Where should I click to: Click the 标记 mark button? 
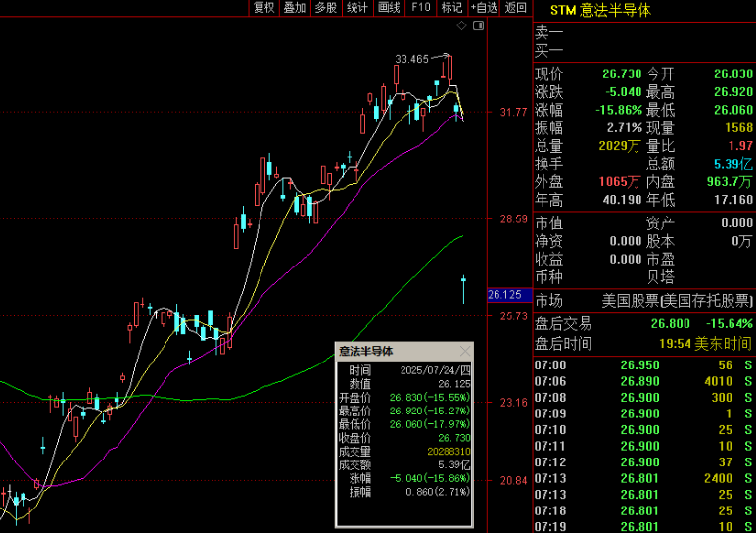(x=451, y=7)
